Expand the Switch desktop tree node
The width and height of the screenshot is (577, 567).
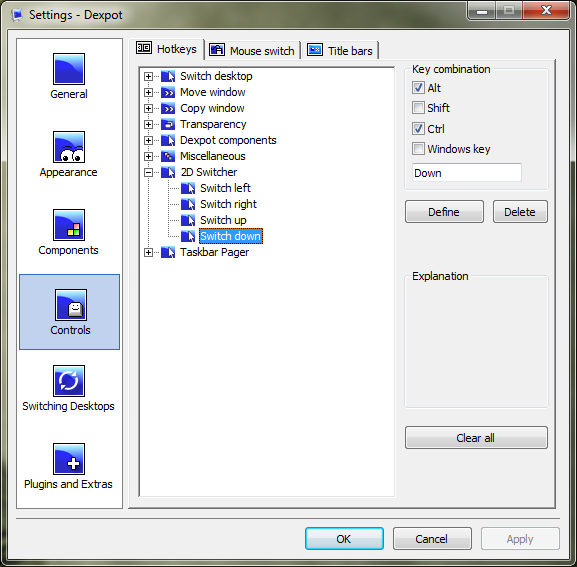pyautogui.click(x=148, y=76)
